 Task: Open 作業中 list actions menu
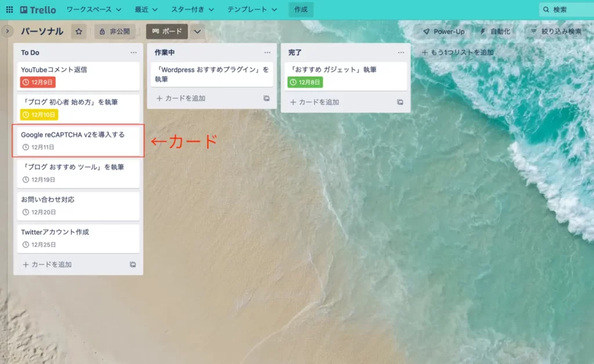click(267, 53)
